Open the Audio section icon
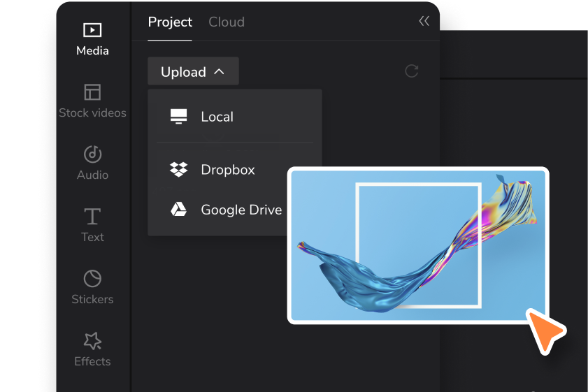588x392 pixels. click(92, 154)
